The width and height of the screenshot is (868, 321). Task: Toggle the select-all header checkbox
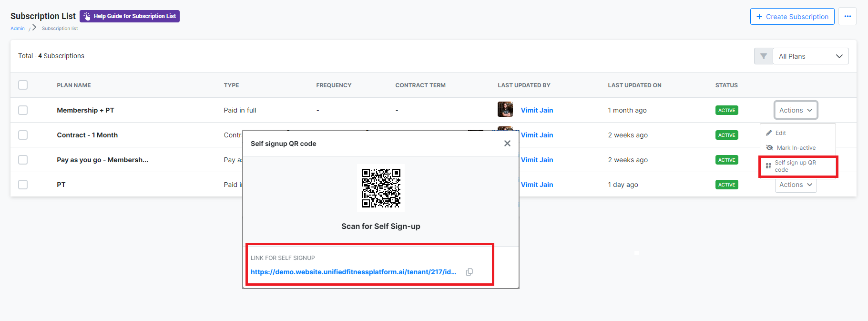point(23,85)
